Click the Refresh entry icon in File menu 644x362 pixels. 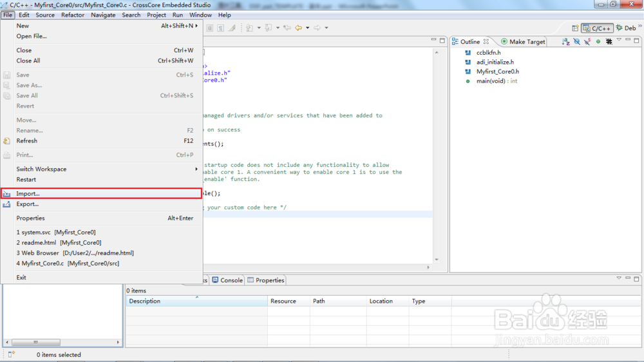click(6, 141)
